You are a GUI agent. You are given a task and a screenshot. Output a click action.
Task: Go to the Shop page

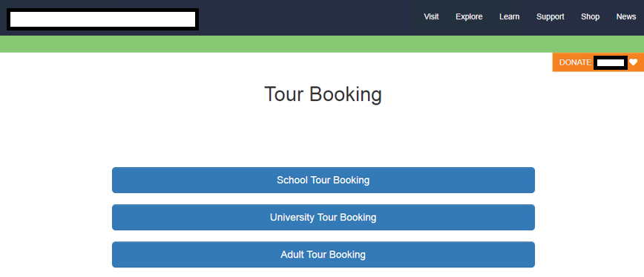(590, 17)
